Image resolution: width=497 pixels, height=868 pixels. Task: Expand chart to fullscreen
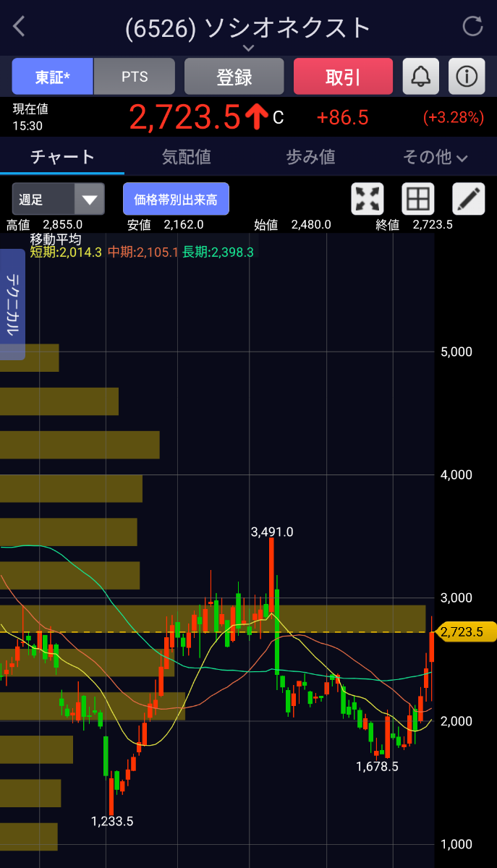pos(368,199)
